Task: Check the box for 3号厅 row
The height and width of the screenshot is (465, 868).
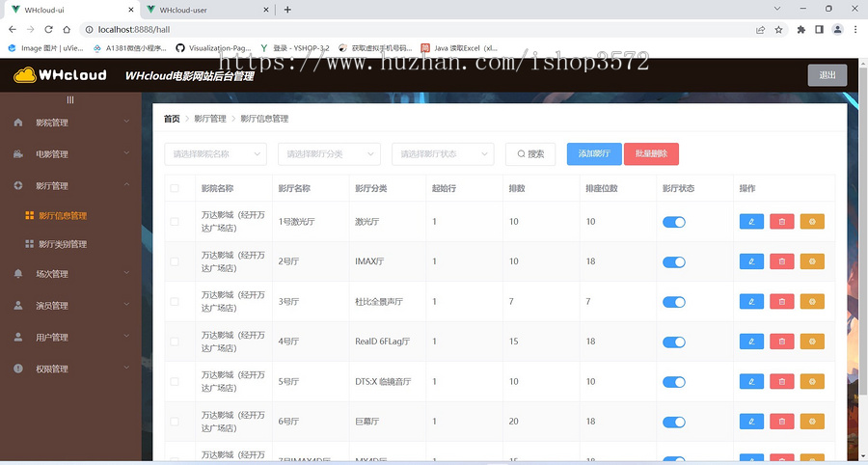Action: pos(175,302)
